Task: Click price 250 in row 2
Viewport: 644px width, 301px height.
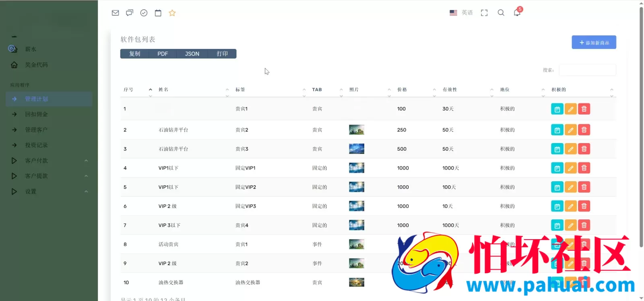Action: (402, 130)
